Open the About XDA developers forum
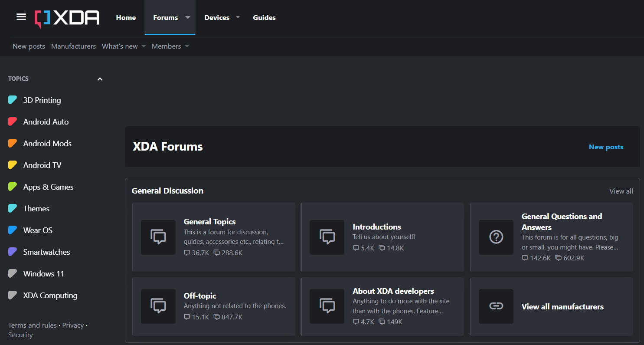Image resolution: width=644 pixels, height=345 pixels. 393,291
